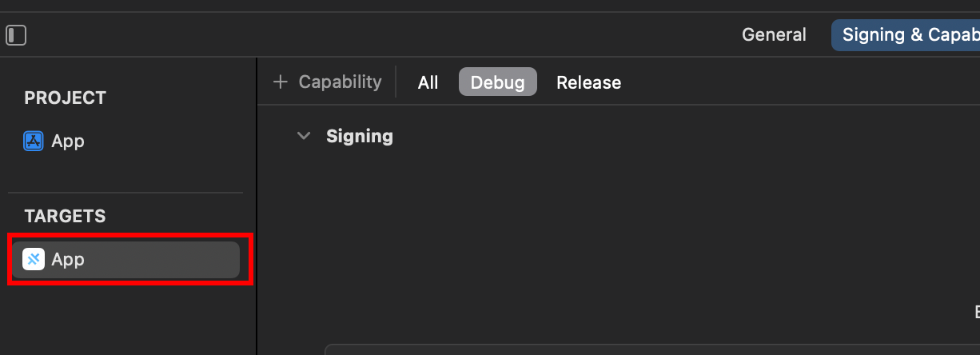Click the TARGETS section header

(x=65, y=217)
